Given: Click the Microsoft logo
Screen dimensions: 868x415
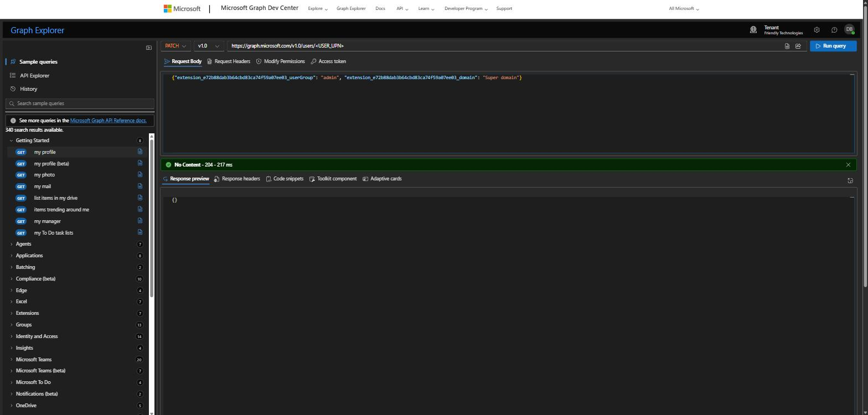Looking at the screenshot, I should coord(182,9).
